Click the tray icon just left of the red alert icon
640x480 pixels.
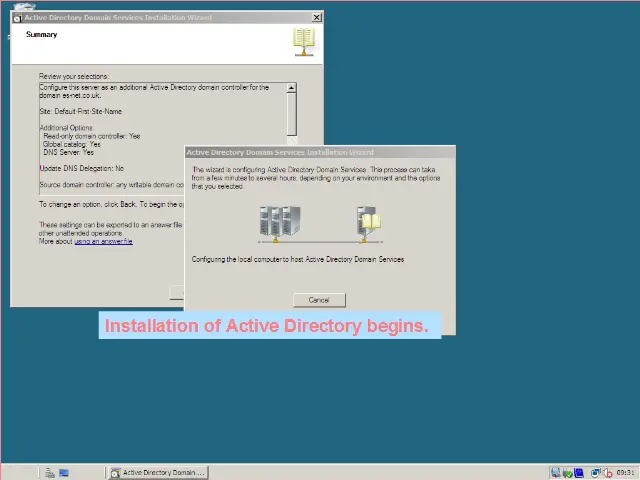(596, 473)
